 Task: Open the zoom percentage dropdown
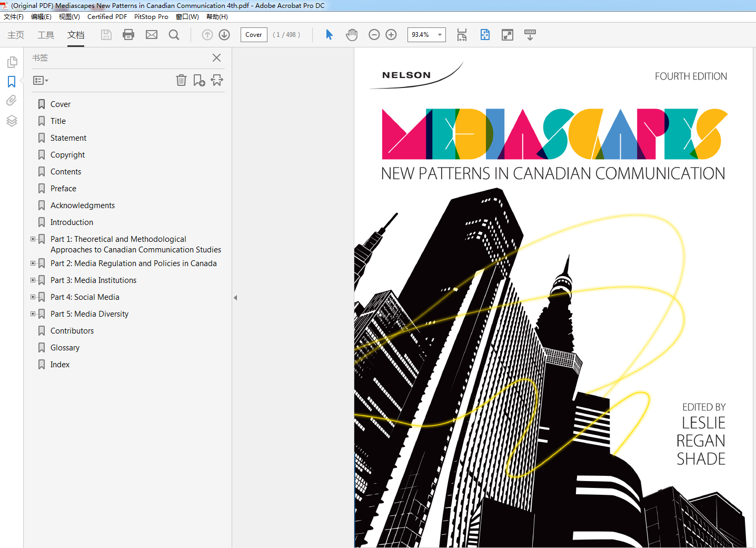440,35
